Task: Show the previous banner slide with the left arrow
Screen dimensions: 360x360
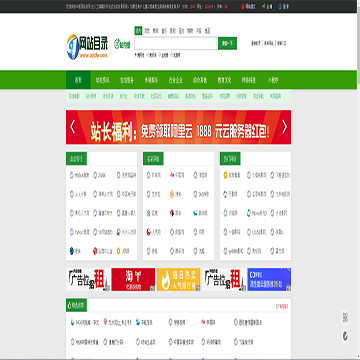Action: coord(72,127)
